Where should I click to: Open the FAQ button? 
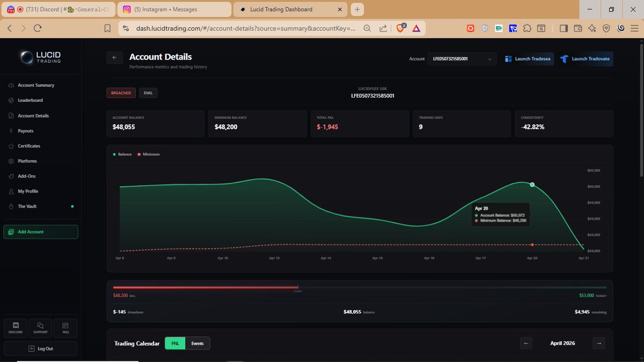[x=65, y=328]
